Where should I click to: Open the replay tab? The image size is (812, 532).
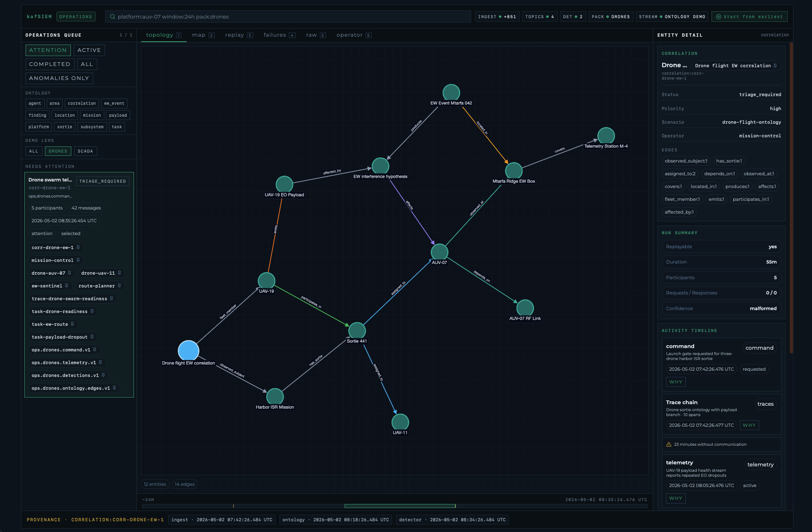(239, 35)
